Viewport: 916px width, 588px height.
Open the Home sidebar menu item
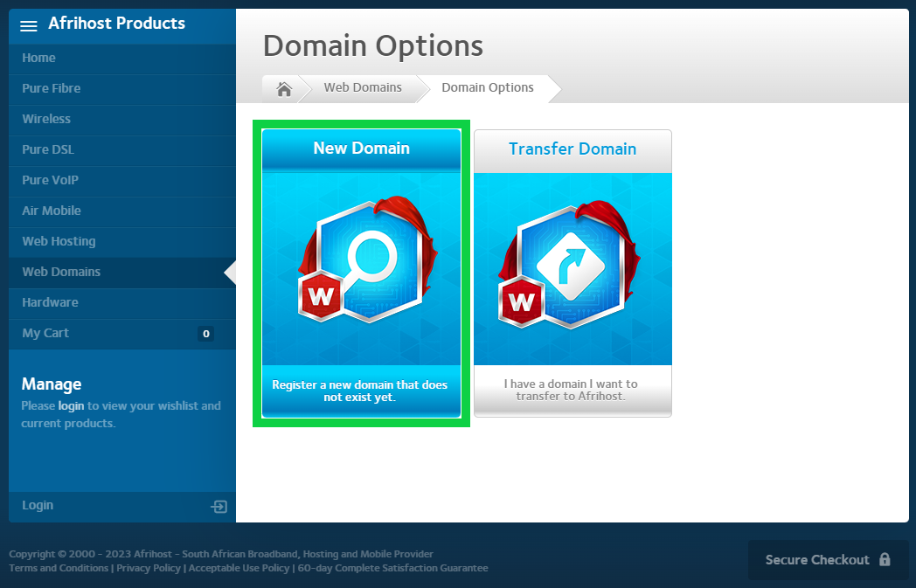pyautogui.click(x=38, y=58)
